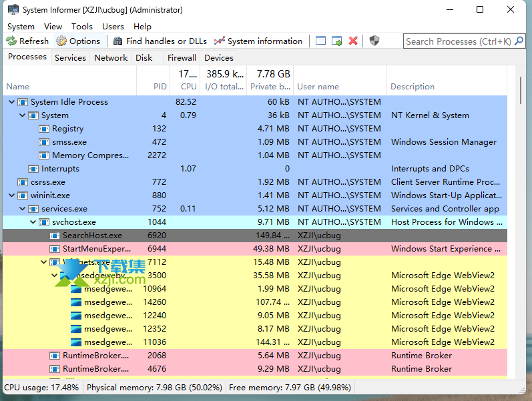Open the Tools menu
532x401 pixels.
[81, 27]
